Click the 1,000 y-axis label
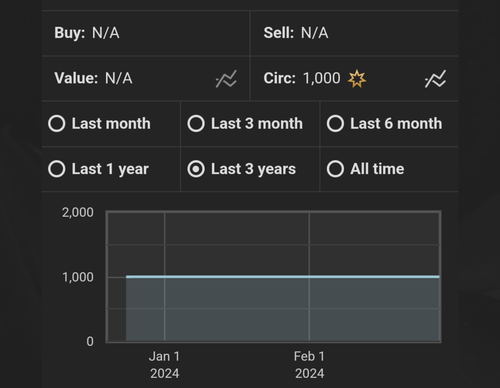 (78, 277)
